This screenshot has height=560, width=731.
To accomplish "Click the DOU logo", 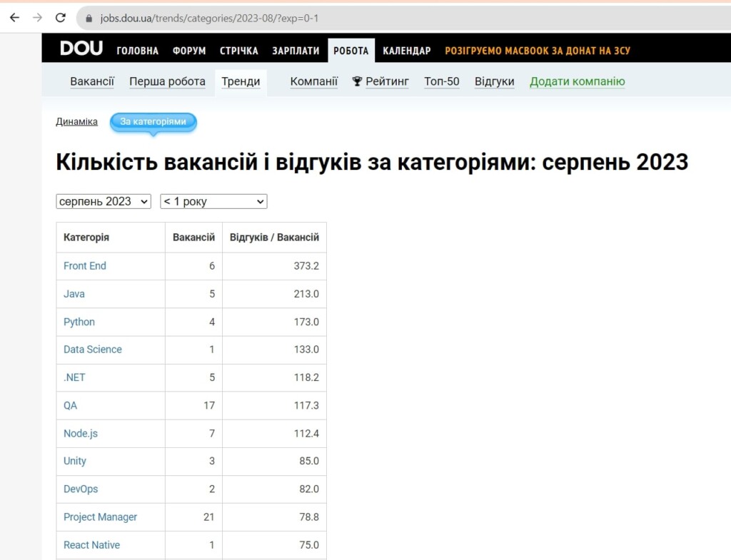I will 81,49.
